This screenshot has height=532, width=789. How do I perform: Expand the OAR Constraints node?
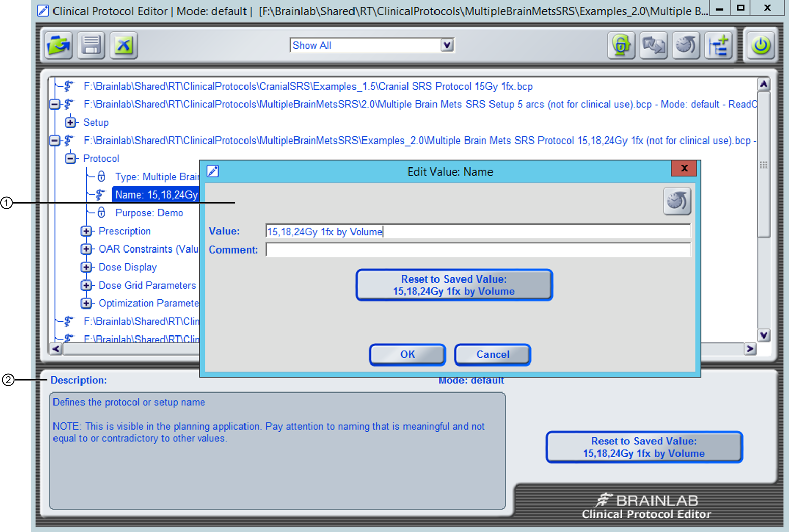coord(87,249)
